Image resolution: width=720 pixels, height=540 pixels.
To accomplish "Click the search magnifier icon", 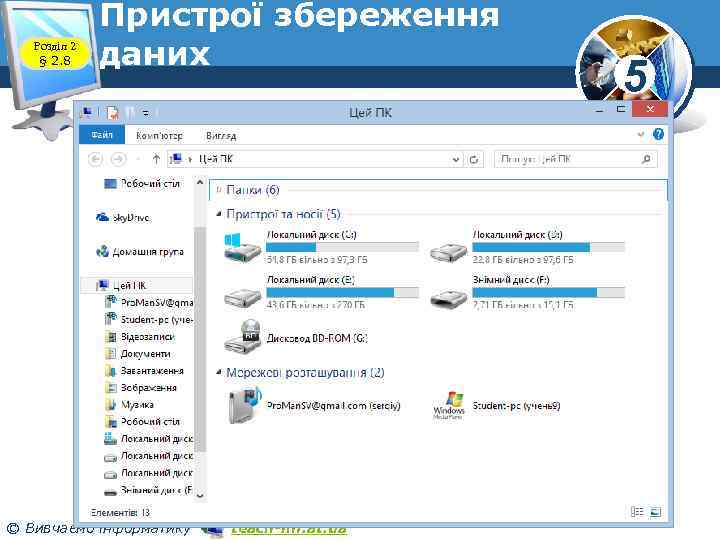I will point(646,159).
